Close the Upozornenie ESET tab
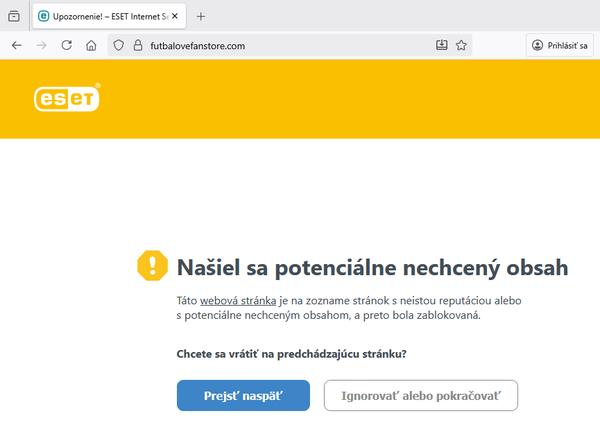The width and height of the screenshot is (600, 427). pos(178,16)
